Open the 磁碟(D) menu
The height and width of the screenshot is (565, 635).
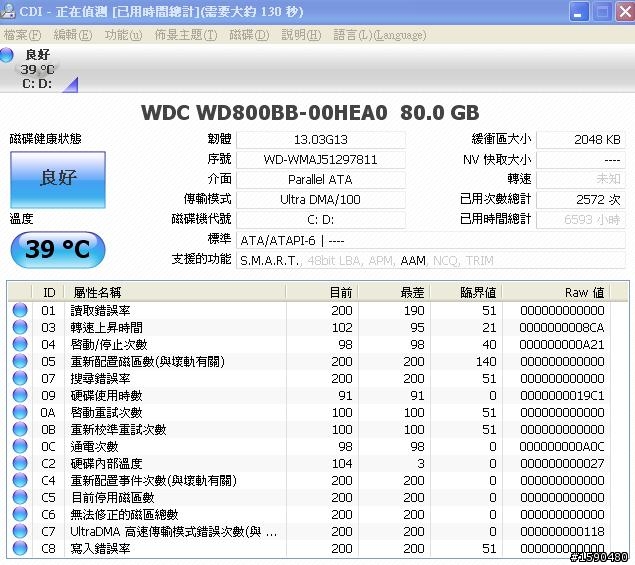pyautogui.click(x=249, y=35)
